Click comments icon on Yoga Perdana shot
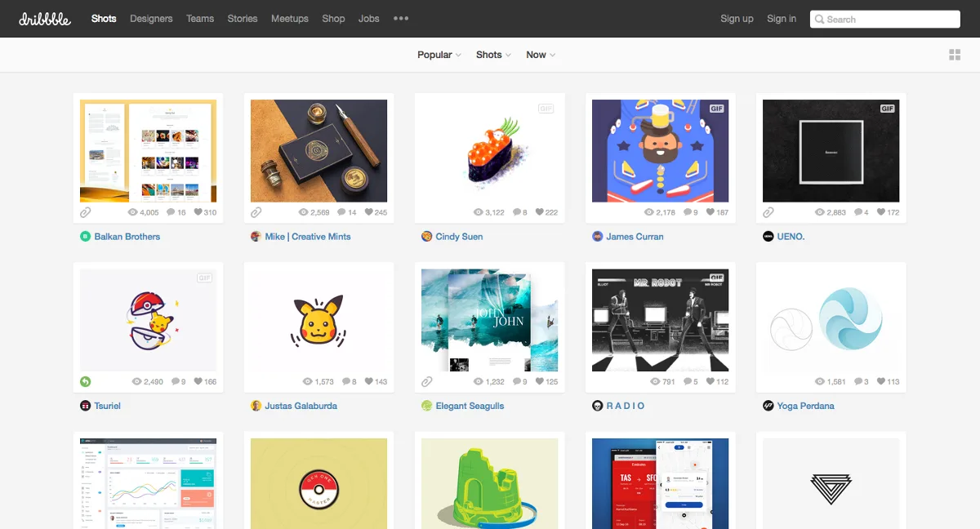Screen dimensions: 980x529 coord(858,381)
